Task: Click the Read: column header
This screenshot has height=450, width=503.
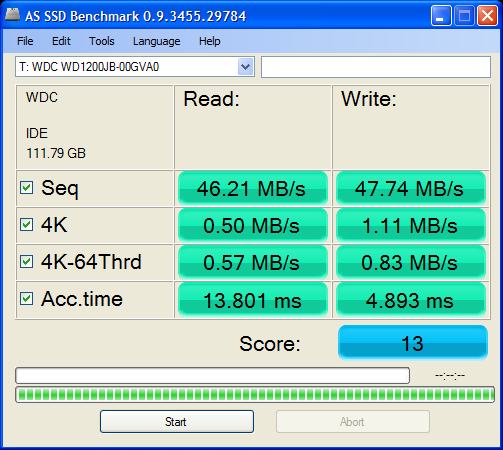Action: pos(211,99)
